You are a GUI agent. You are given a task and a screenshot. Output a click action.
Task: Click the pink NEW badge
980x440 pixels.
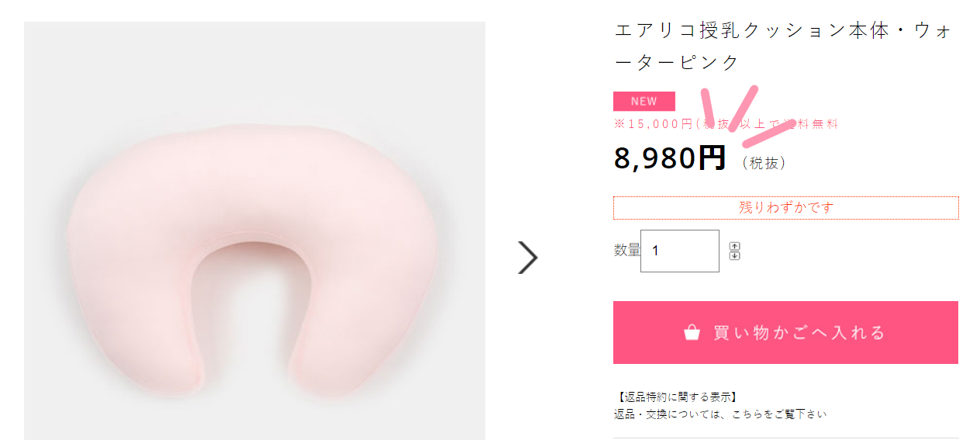click(x=644, y=102)
